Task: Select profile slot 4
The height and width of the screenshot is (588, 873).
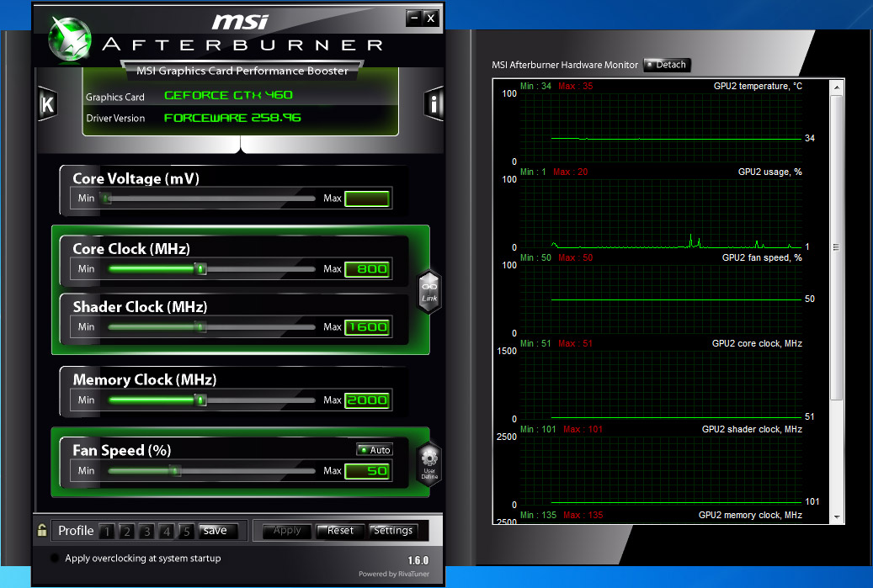Action: (167, 532)
